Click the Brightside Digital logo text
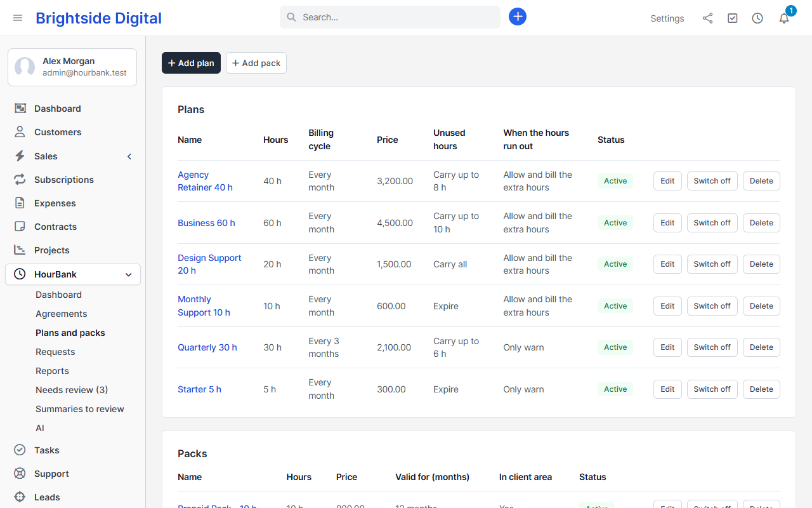812x508 pixels. (98, 18)
